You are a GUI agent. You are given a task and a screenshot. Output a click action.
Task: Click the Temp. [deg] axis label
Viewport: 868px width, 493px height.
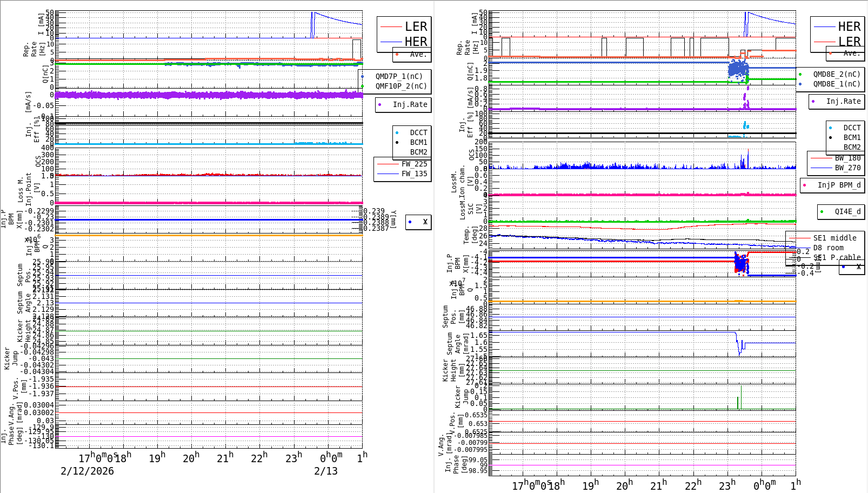coord(471,236)
